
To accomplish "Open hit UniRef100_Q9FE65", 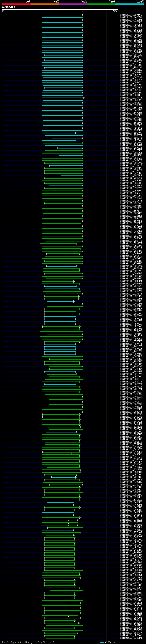I will (x=131, y=15).
